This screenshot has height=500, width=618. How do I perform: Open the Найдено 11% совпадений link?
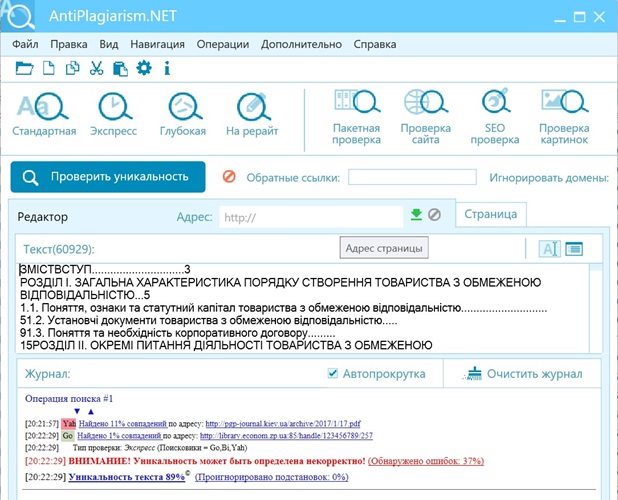point(123,424)
